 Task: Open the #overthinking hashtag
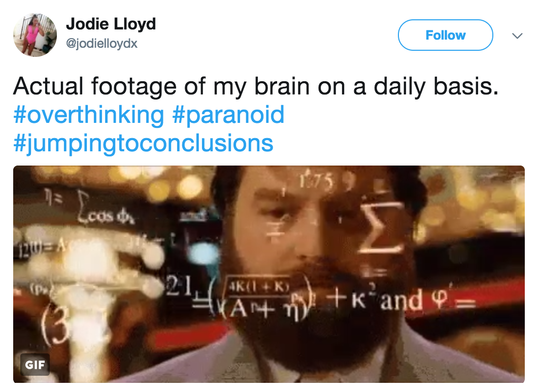click(89, 115)
